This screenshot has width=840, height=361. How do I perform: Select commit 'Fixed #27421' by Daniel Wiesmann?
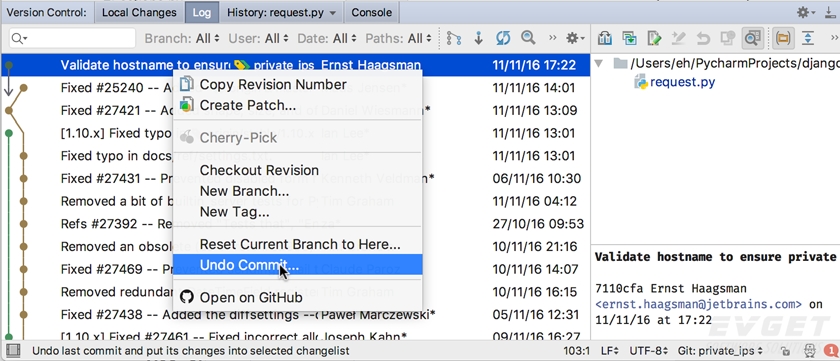pyautogui.click(x=295, y=110)
